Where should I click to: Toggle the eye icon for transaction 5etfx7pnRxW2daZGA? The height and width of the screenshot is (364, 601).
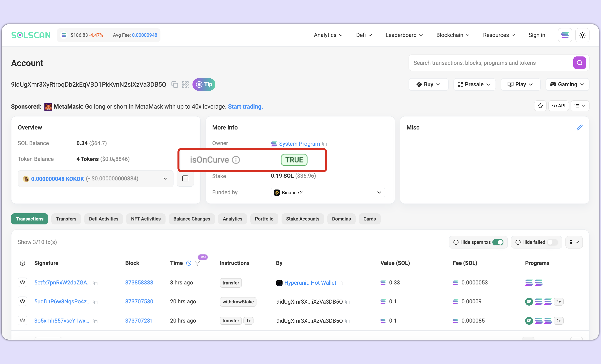click(23, 282)
